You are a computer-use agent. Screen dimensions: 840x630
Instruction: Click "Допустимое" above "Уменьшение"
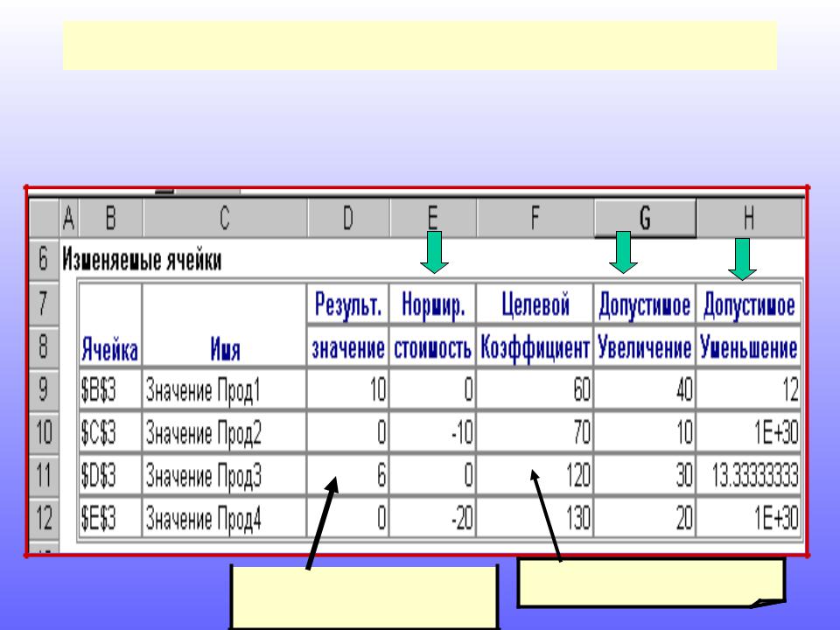[748, 304]
